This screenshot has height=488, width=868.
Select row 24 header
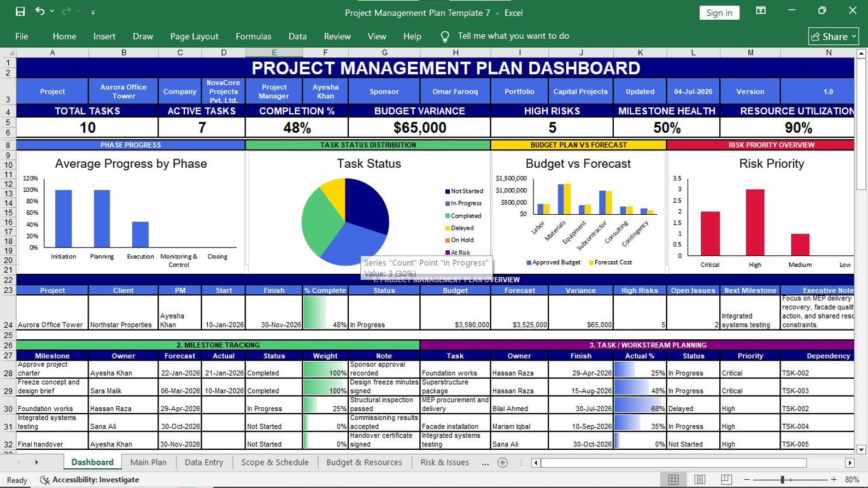(8, 313)
